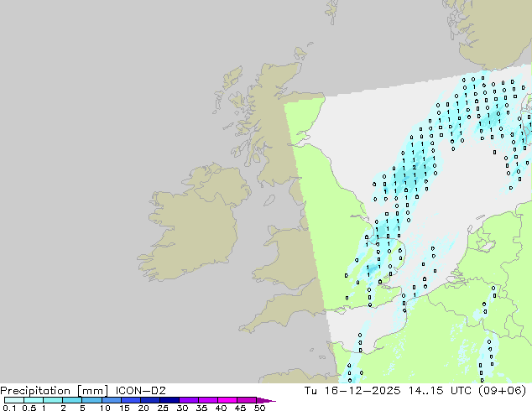
Task: Click the 2–5 mm legend color swatch
Action: coord(72,400)
